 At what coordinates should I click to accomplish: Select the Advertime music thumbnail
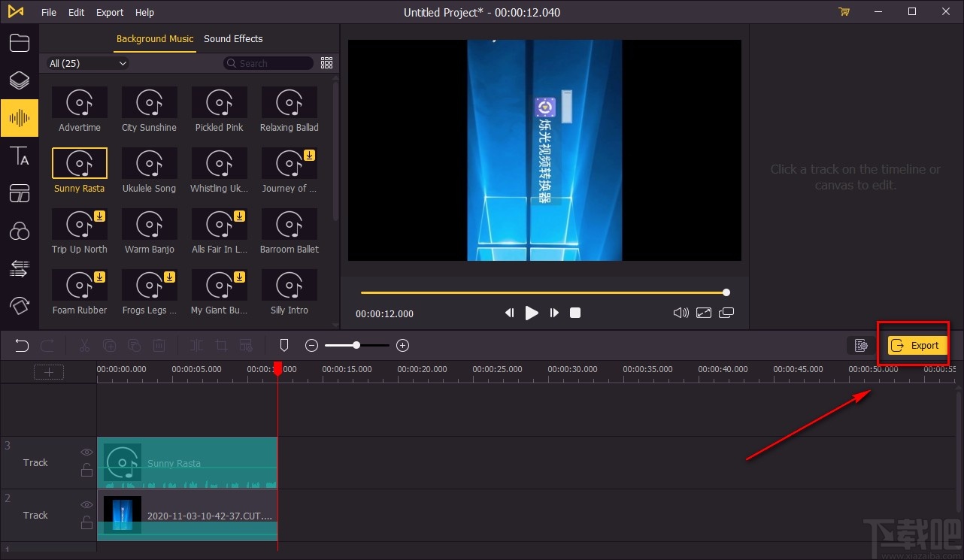point(80,102)
